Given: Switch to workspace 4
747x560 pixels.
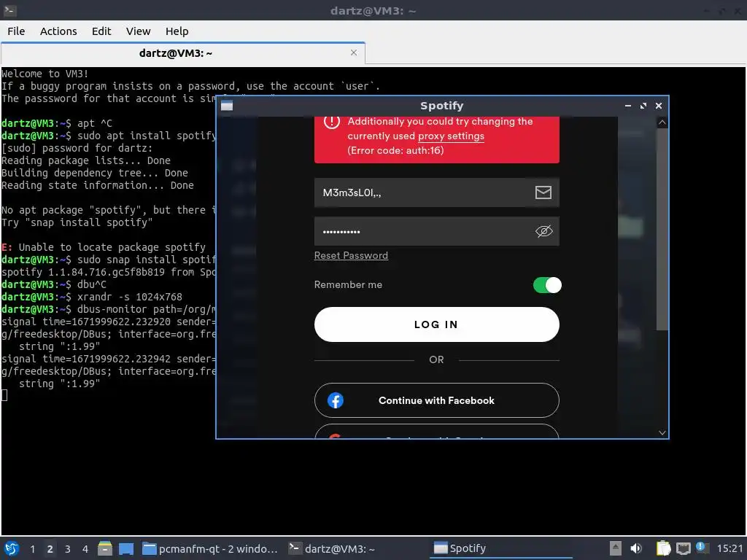Looking at the screenshot, I should [x=85, y=549].
